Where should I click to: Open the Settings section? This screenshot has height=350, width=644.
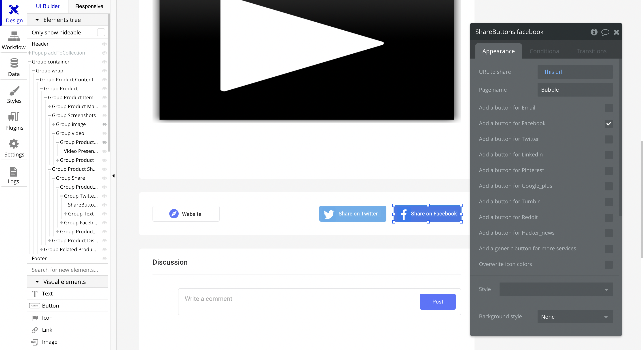(14, 148)
